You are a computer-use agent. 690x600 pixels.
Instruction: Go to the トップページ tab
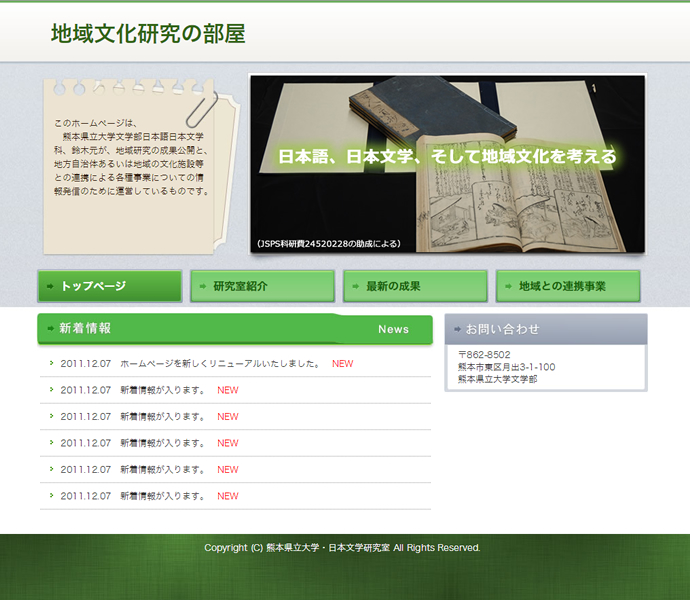(110, 286)
